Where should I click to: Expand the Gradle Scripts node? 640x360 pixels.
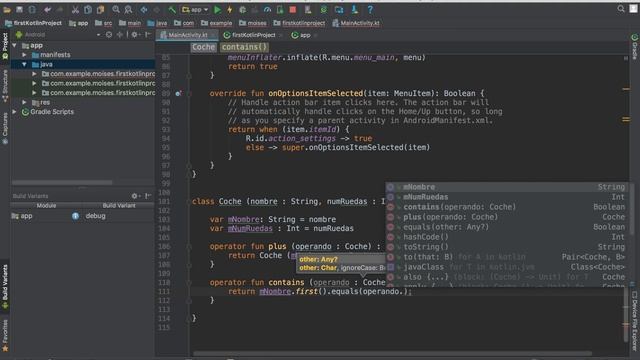(15, 111)
